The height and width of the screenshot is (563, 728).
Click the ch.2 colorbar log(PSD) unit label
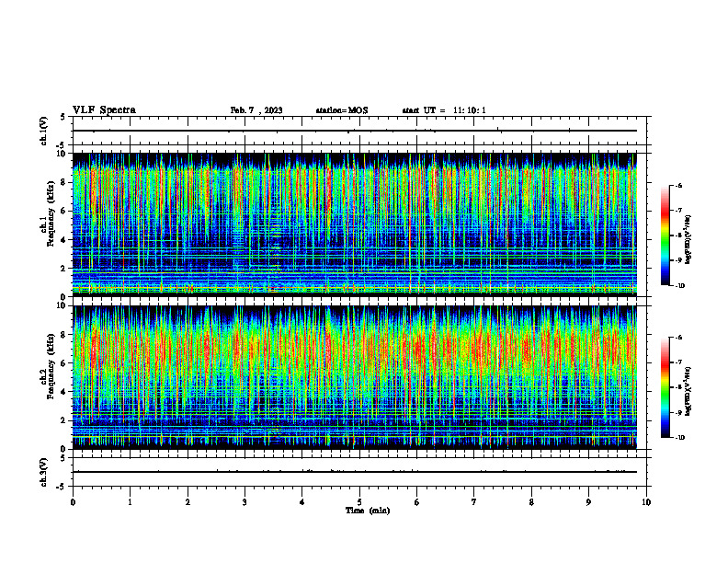point(688,391)
